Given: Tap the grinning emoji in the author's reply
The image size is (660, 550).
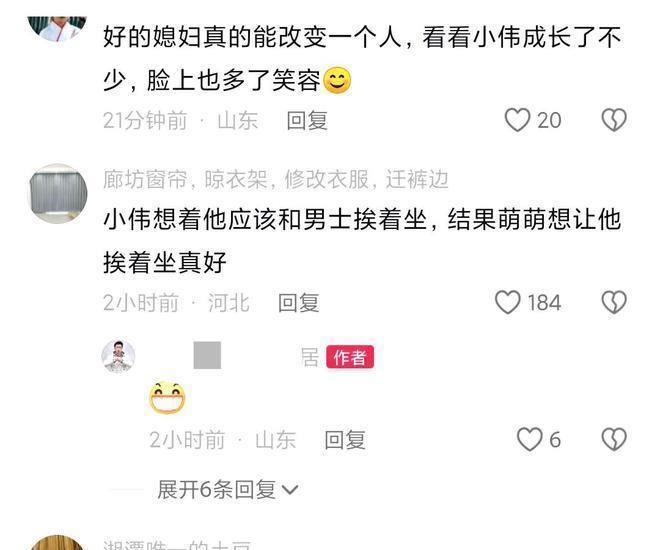Looking at the screenshot, I should coord(167,398).
